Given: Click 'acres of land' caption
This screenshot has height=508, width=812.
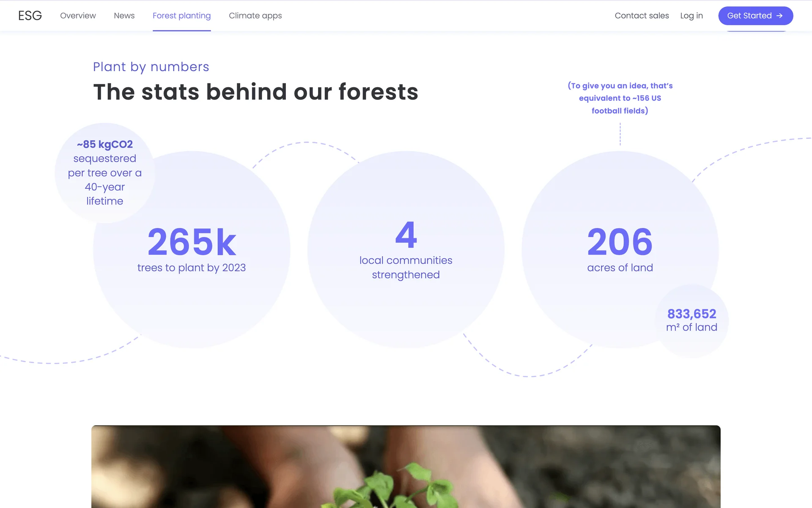Looking at the screenshot, I should coord(620,268).
